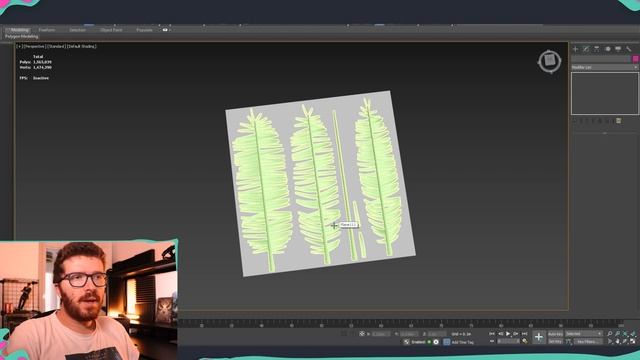Switch to the Freeform ribbon tab
The image size is (640, 360).
tap(47, 30)
